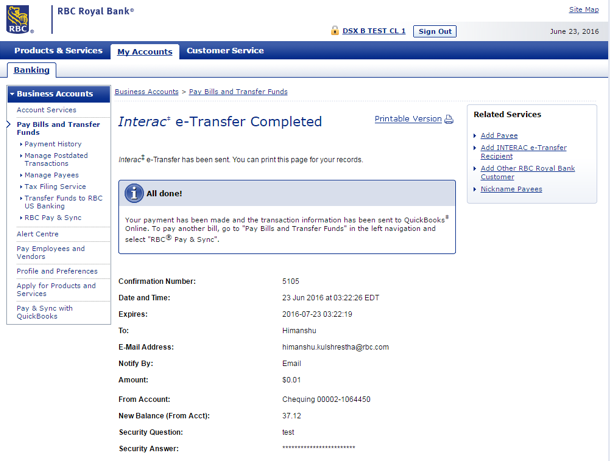Click the Chequing 00002-1064450 account value
610x461 pixels.
326,399
